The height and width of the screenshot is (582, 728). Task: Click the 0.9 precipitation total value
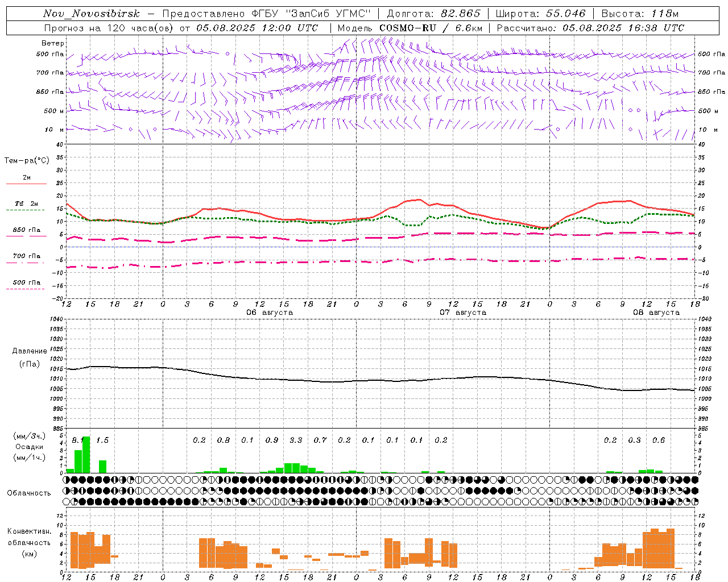(x=272, y=440)
